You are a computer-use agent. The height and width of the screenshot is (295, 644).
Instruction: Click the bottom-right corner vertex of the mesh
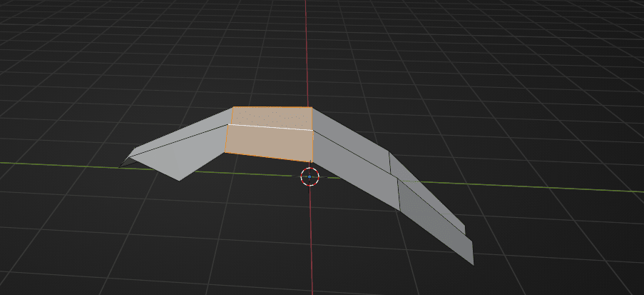(x=471, y=264)
